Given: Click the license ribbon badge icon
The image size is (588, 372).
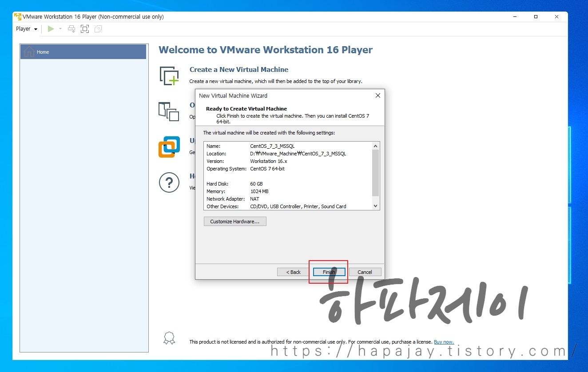Looking at the screenshot, I should (169, 338).
